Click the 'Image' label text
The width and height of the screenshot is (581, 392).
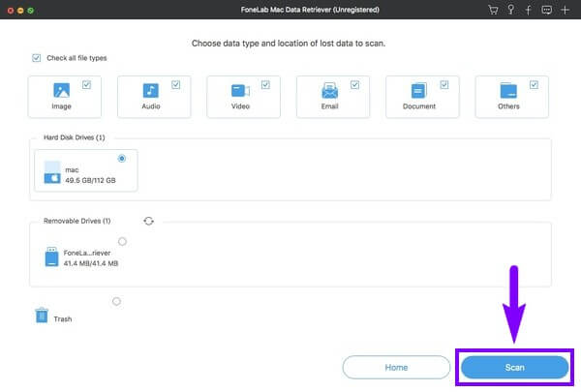point(62,106)
